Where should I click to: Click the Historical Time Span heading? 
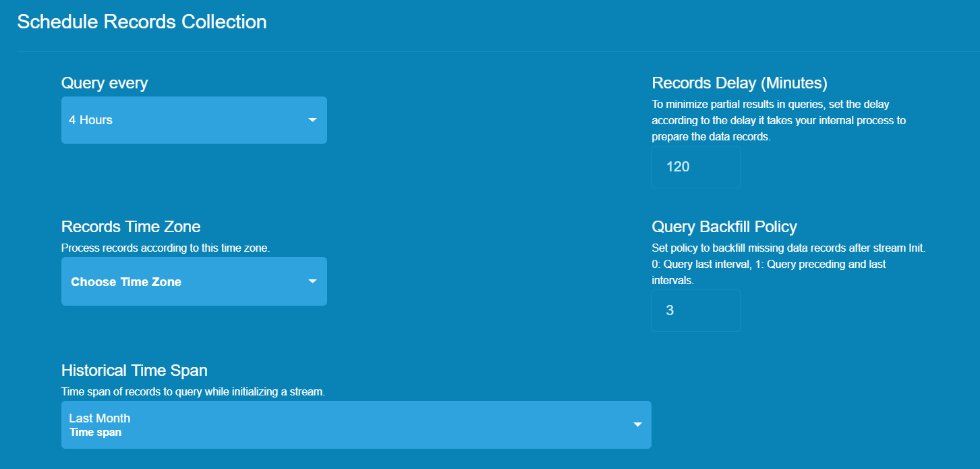pos(134,370)
